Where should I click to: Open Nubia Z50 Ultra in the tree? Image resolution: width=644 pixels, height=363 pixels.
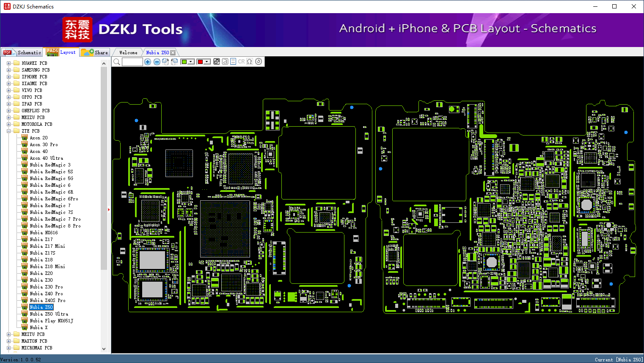(49, 314)
